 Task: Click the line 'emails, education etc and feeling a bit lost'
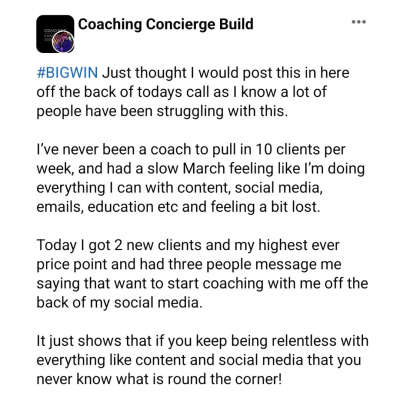178,207
